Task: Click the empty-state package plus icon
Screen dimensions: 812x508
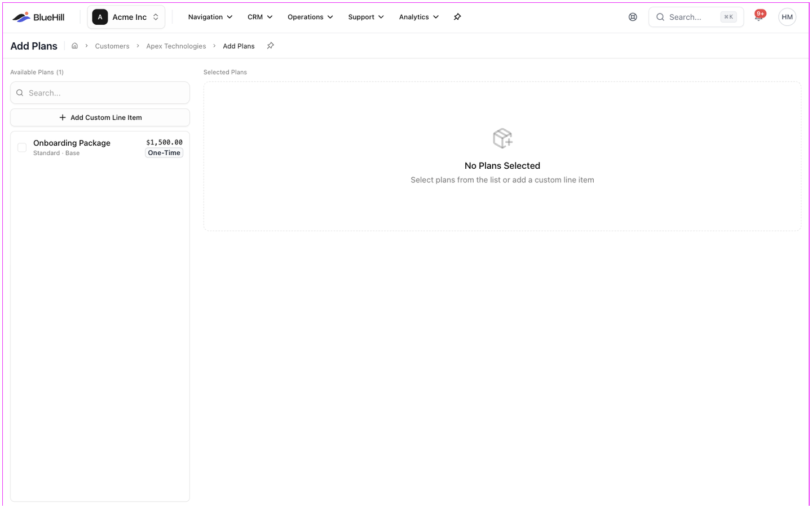Action: coord(502,138)
